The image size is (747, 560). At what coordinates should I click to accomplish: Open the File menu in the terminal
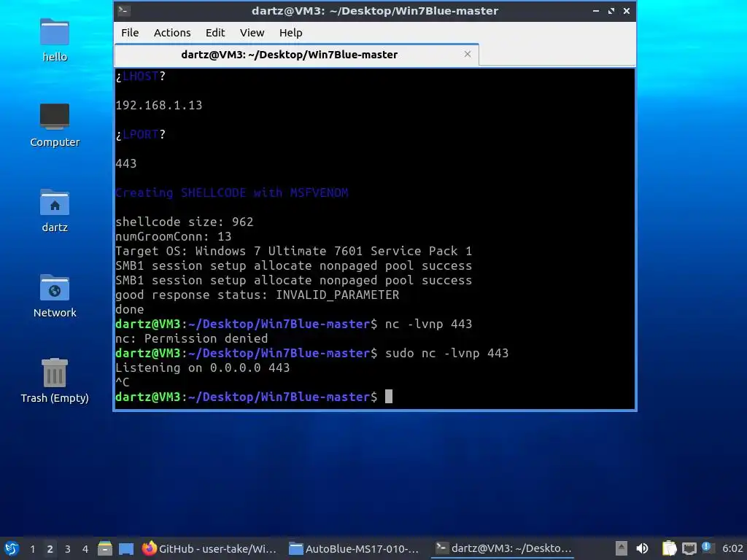click(x=130, y=33)
